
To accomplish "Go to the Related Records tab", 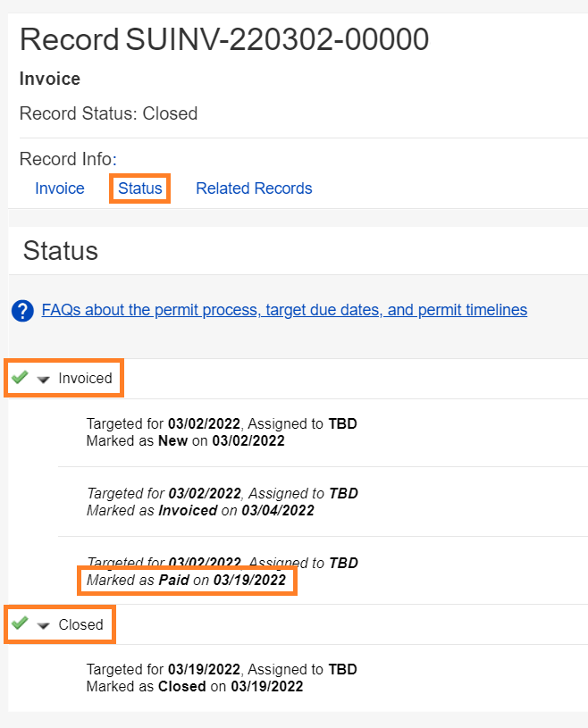I will point(254,188).
